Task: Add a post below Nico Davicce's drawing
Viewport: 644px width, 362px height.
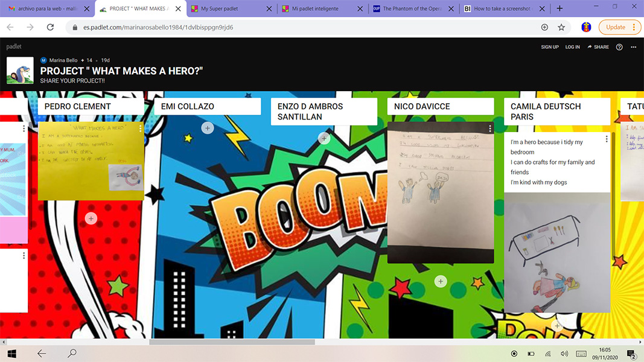Action: 441,281
